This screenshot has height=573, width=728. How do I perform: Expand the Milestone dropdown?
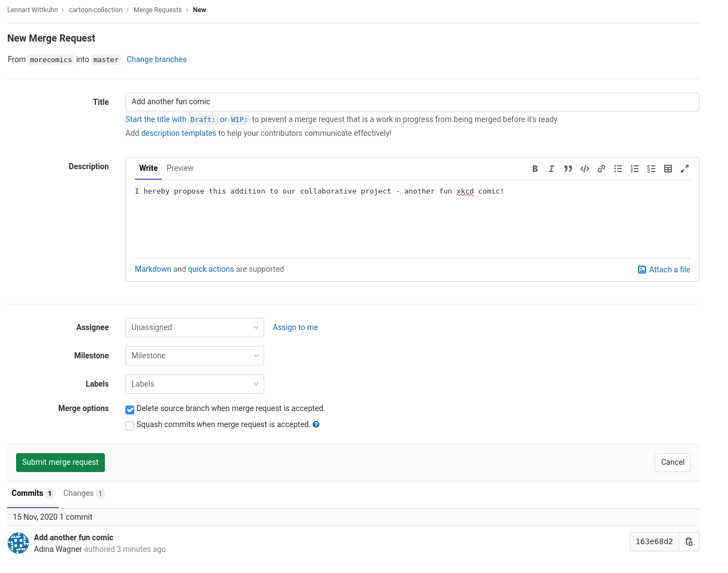click(x=194, y=356)
